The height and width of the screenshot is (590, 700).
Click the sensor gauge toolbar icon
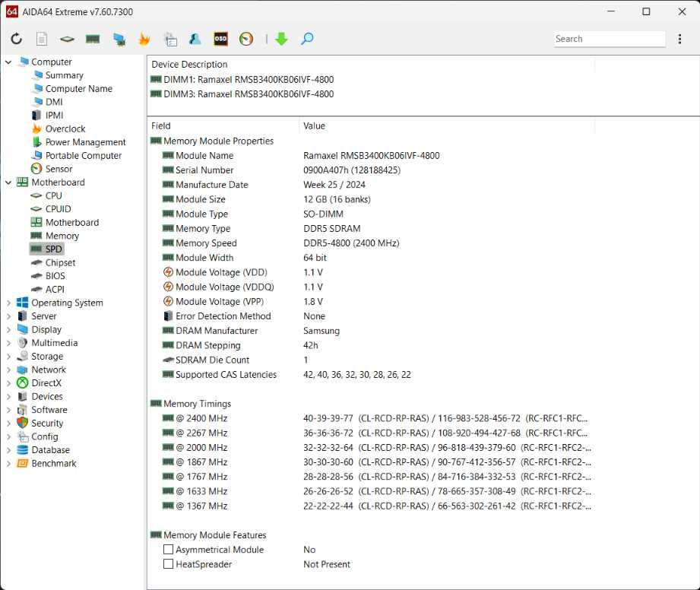click(x=246, y=39)
